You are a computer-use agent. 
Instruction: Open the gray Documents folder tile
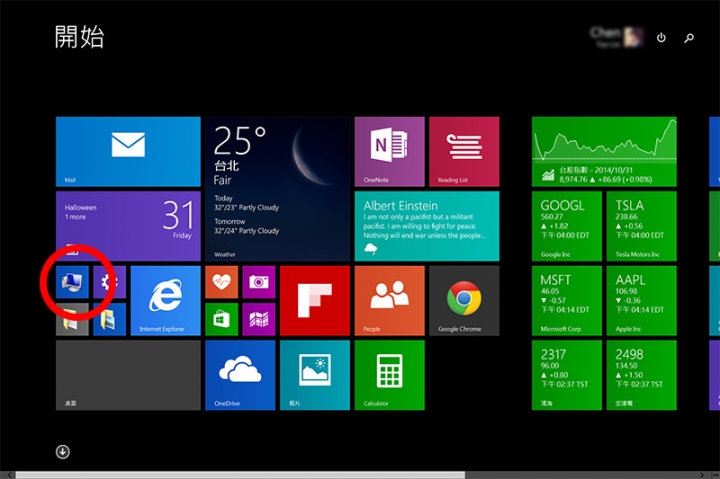[72, 319]
